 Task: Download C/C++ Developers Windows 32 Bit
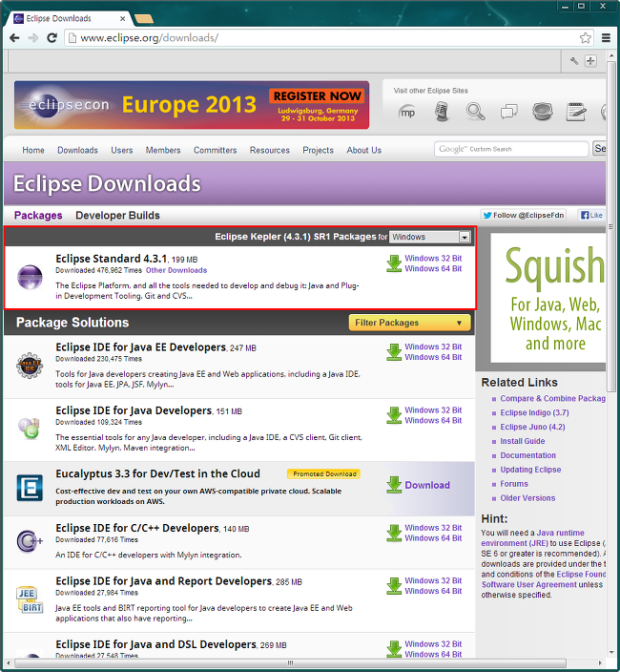click(433, 528)
